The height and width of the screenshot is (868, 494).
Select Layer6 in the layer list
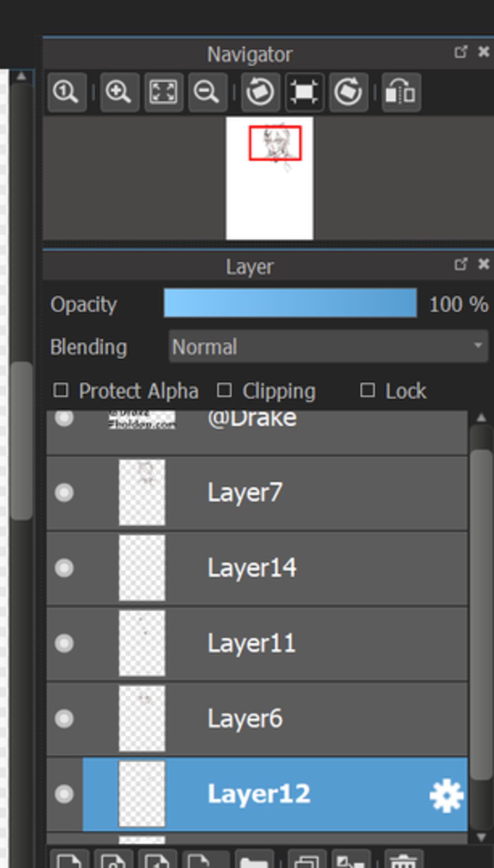(x=289, y=719)
